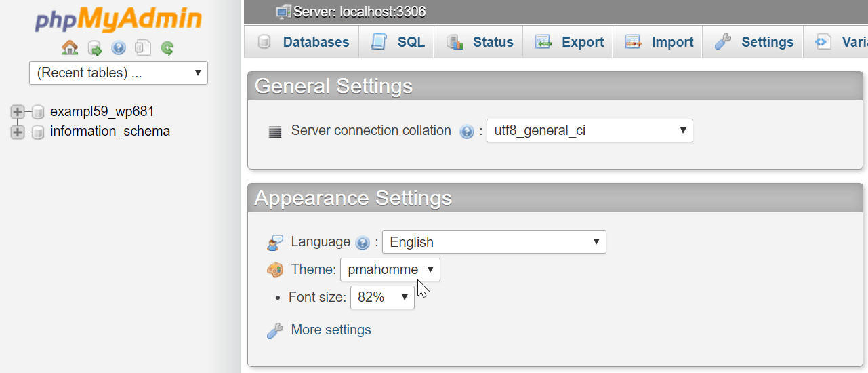Image resolution: width=868 pixels, height=373 pixels.
Task: Open the phpMyAdmin documentation help icon
Action: tap(119, 48)
